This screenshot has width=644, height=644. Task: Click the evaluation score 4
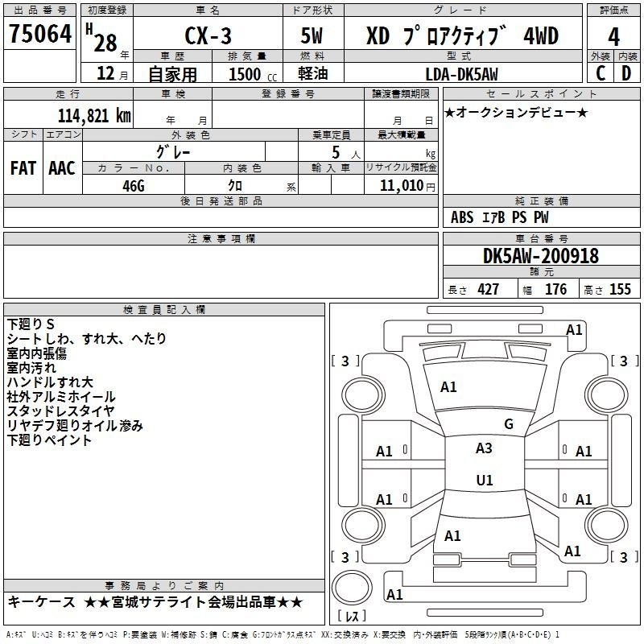click(x=613, y=36)
